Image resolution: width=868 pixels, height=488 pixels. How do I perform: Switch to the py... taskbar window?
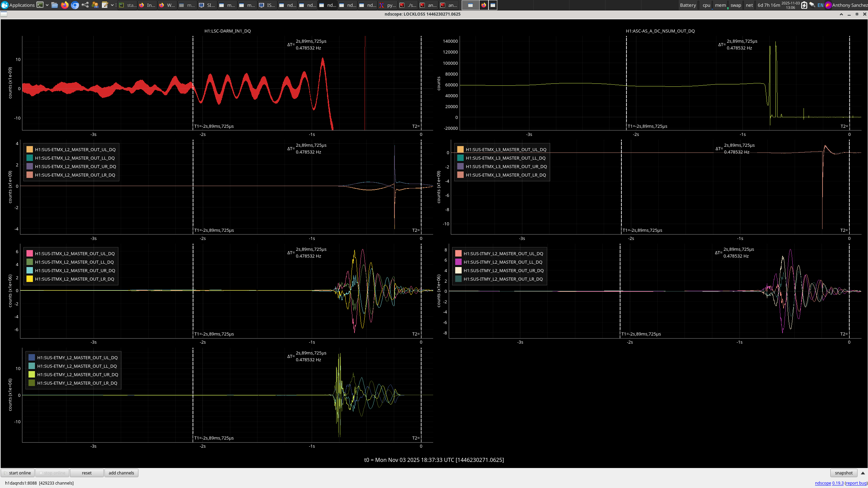click(388, 5)
